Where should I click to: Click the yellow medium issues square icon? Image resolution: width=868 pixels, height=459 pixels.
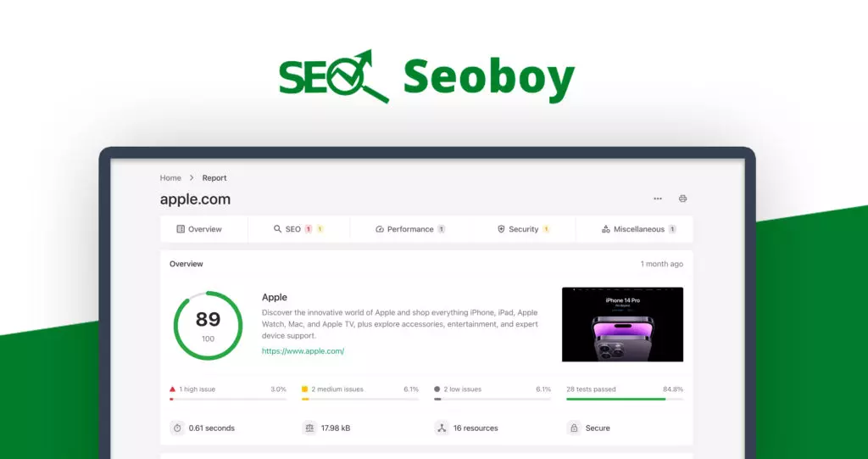305,389
